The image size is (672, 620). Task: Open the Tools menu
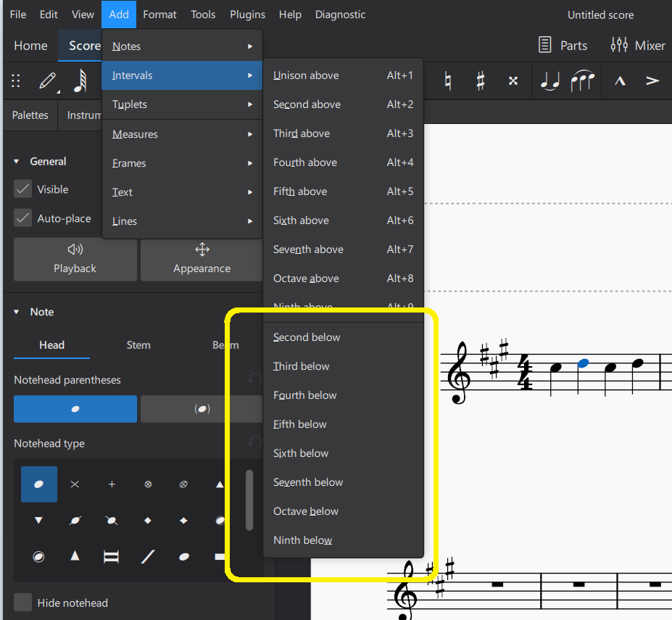(x=203, y=15)
